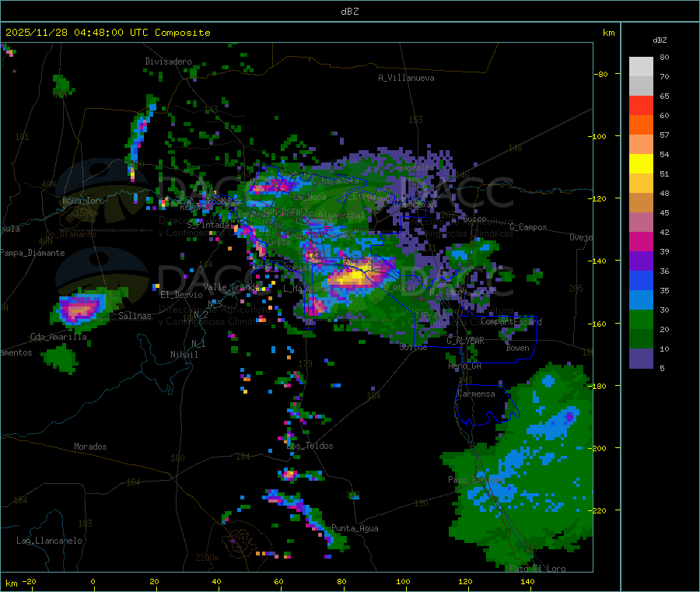Click the Cda_Amarilla label
Screen dimensions: 700x592
click(58, 337)
